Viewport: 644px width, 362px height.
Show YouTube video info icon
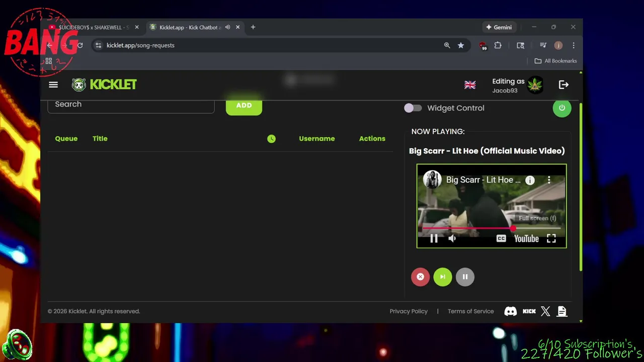pos(530,180)
